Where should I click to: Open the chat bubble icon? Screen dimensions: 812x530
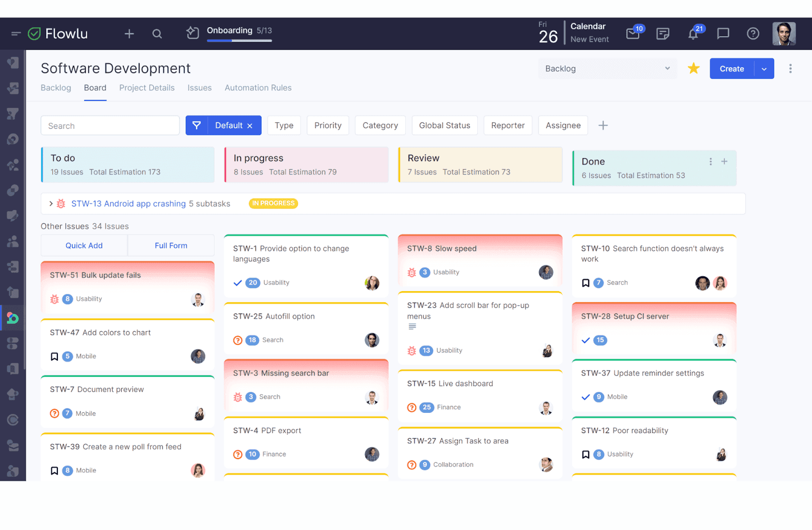point(723,33)
